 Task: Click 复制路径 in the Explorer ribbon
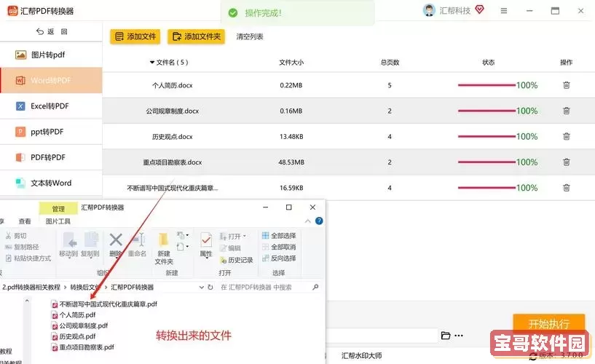coord(22,248)
